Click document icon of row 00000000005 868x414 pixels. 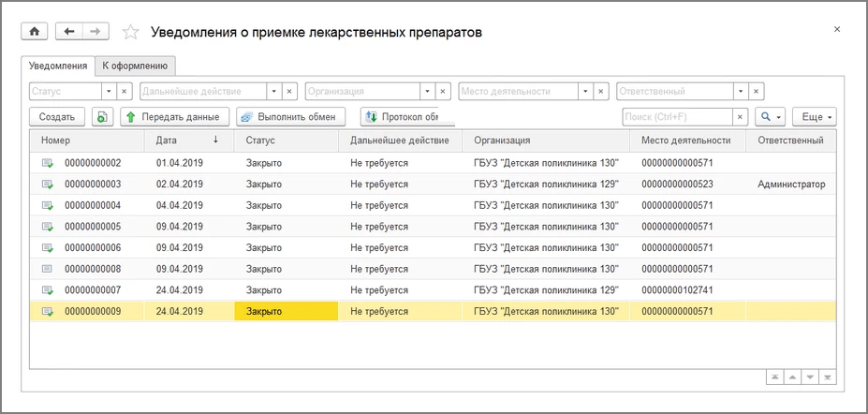pos(48,227)
